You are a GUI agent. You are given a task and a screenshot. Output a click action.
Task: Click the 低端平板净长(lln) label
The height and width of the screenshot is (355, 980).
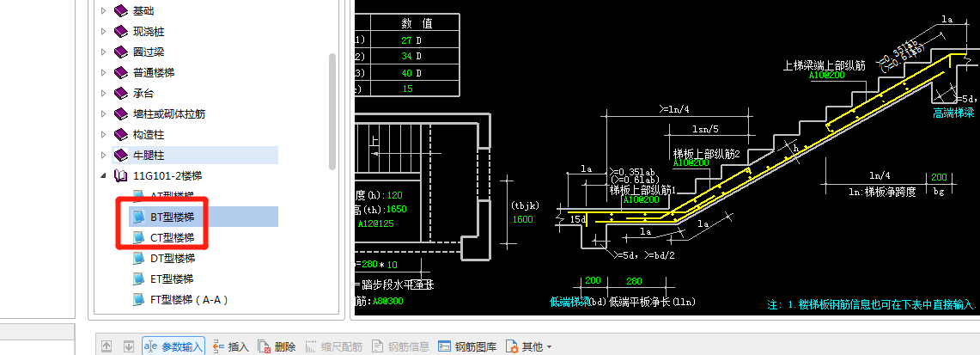[653, 302]
